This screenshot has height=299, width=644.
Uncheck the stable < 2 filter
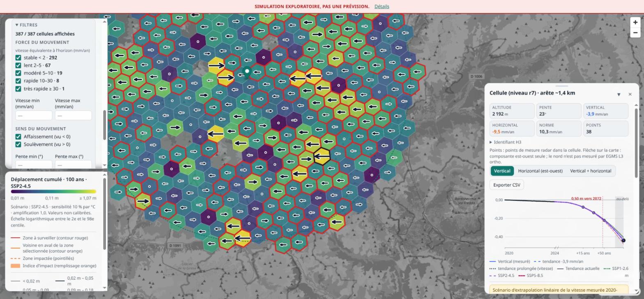(x=18, y=58)
